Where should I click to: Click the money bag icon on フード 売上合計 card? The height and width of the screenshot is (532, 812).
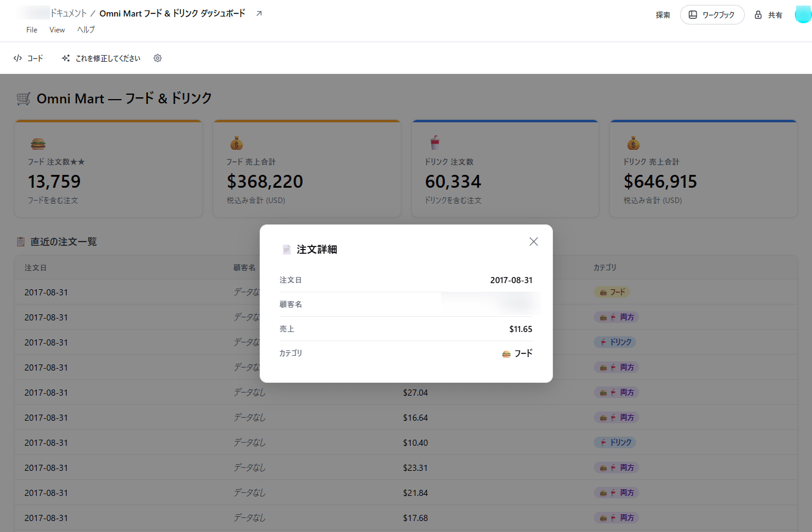(x=236, y=143)
